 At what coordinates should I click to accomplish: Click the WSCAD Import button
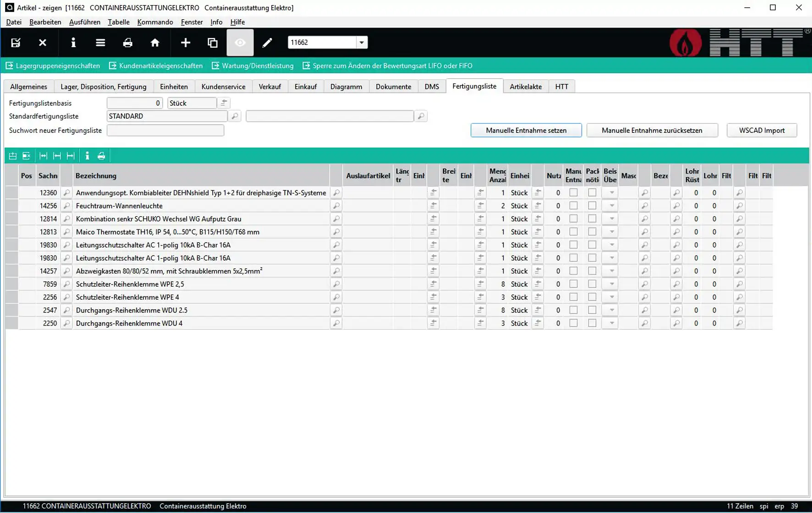tap(762, 131)
